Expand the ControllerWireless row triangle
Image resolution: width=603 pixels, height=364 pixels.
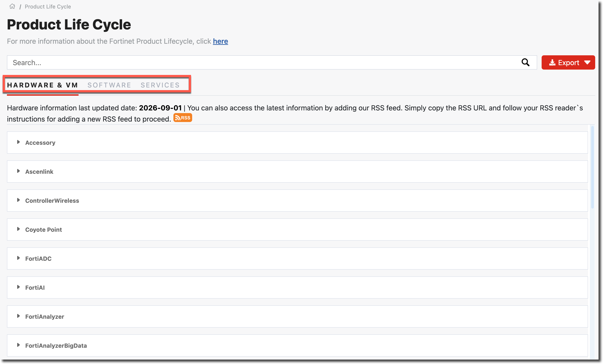tap(18, 200)
